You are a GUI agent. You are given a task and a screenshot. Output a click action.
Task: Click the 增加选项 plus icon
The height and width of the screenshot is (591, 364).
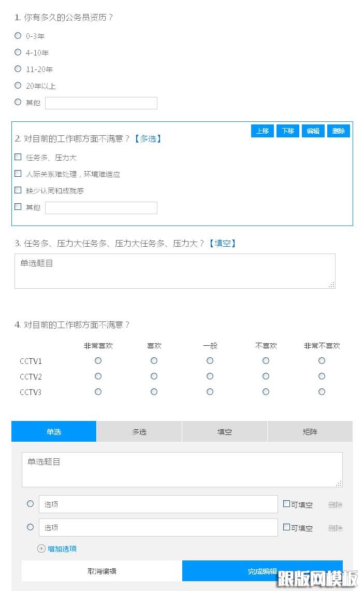pos(41,548)
